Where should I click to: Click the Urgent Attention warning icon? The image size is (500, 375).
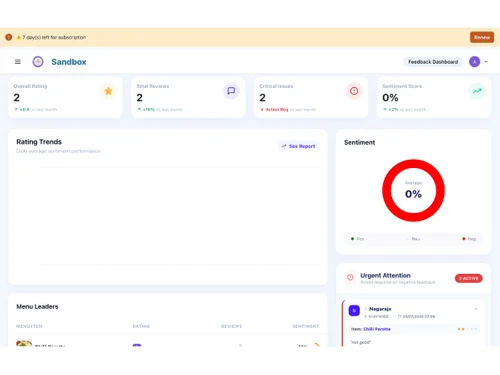click(350, 277)
